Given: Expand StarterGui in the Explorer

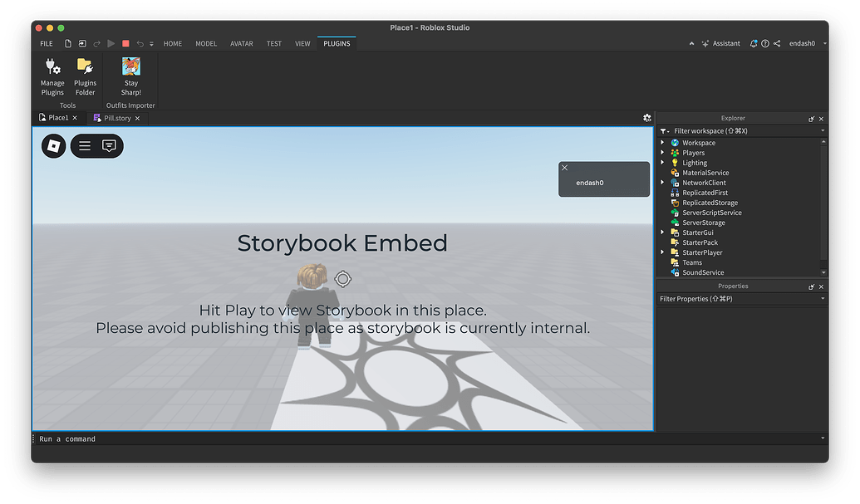Looking at the screenshot, I should (661, 232).
